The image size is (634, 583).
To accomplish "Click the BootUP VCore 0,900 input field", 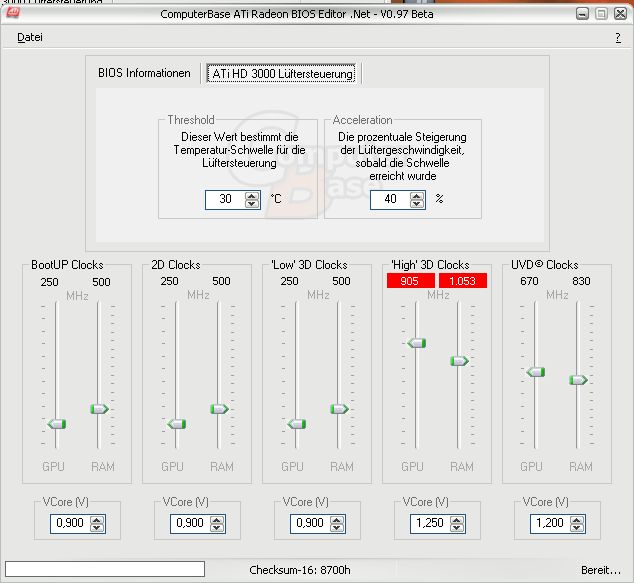I will (x=70, y=523).
